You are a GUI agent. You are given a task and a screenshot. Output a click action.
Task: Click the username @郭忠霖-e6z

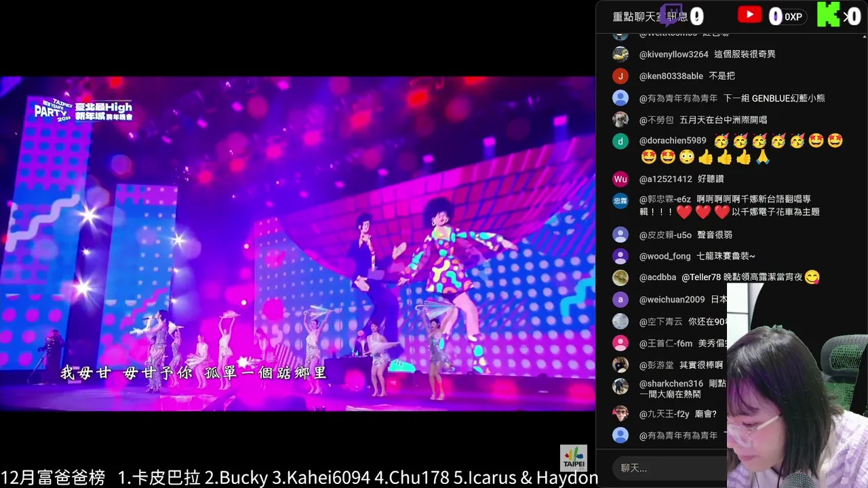pos(665,199)
